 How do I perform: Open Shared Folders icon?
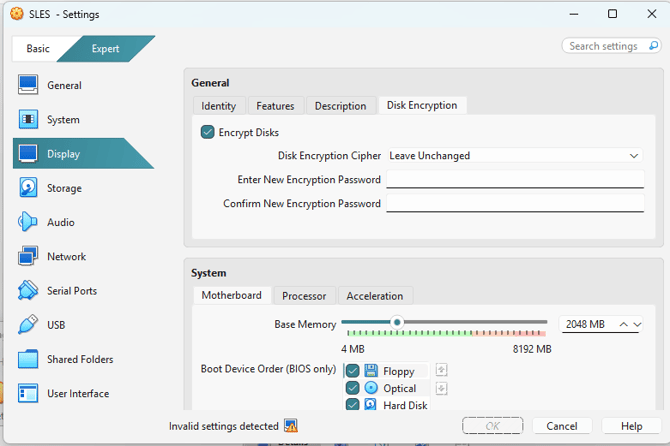click(x=28, y=359)
